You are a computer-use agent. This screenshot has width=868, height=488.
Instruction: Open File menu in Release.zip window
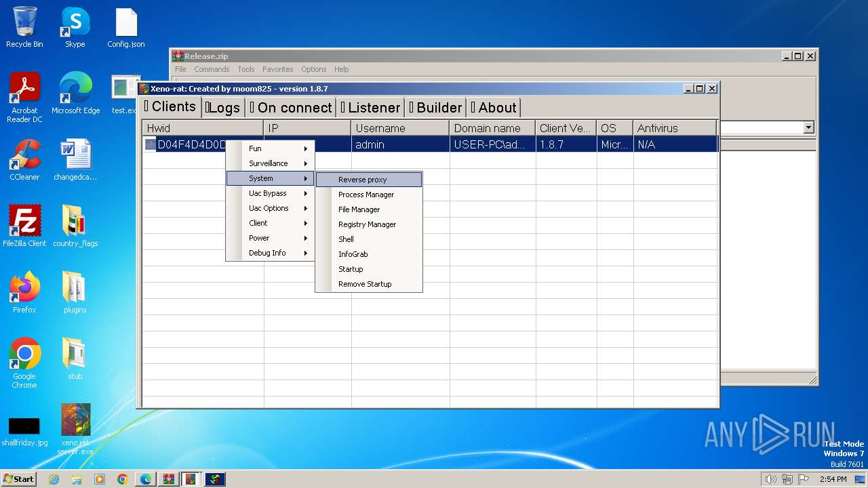[180, 69]
